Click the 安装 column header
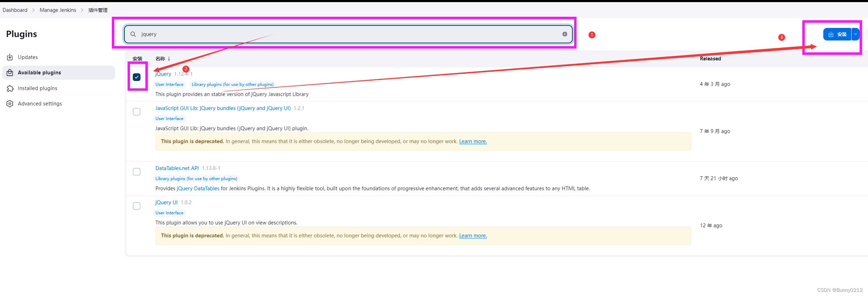Image resolution: width=868 pixels, height=296 pixels. pyautogui.click(x=137, y=59)
